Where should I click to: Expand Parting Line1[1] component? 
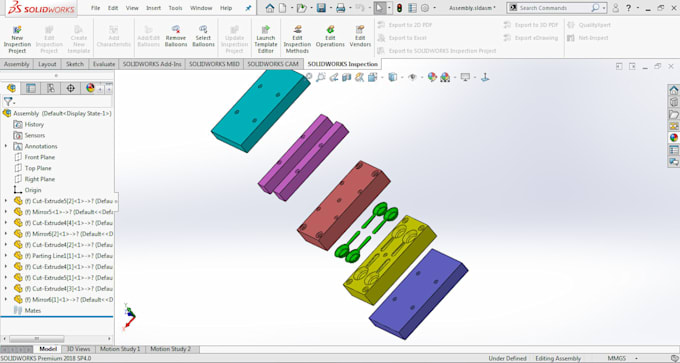[6, 255]
